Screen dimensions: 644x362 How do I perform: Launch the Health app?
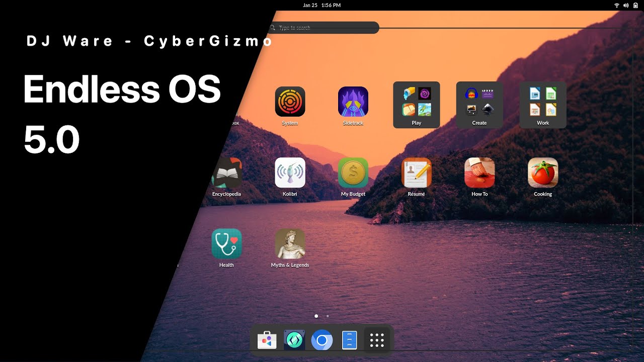tap(227, 244)
